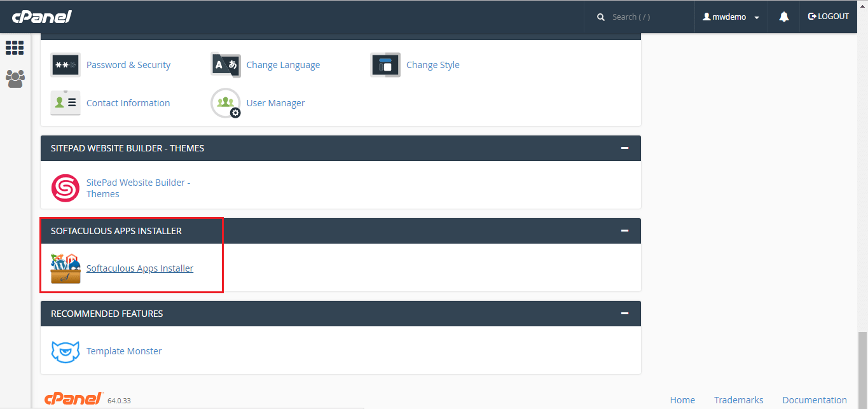Open Template Monster link
Viewport: 868px width, 409px height.
[x=124, y=351]
